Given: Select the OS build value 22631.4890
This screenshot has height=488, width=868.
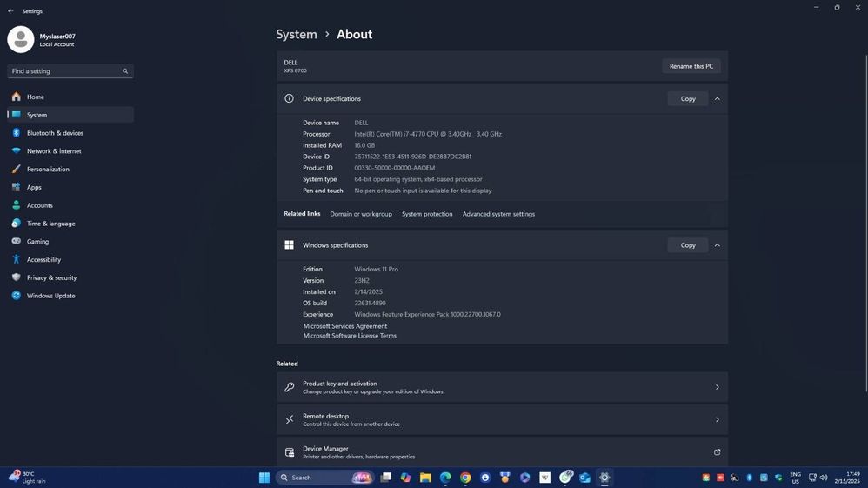Looking at the screenshot, I should 370,303.
